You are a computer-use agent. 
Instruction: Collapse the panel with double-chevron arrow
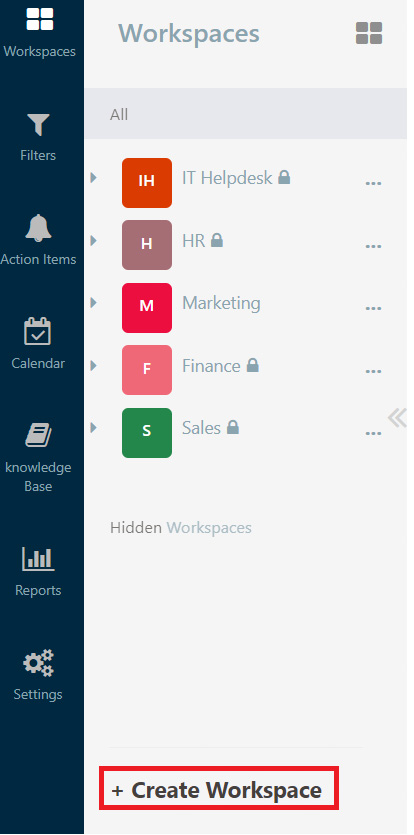point(397,418)
